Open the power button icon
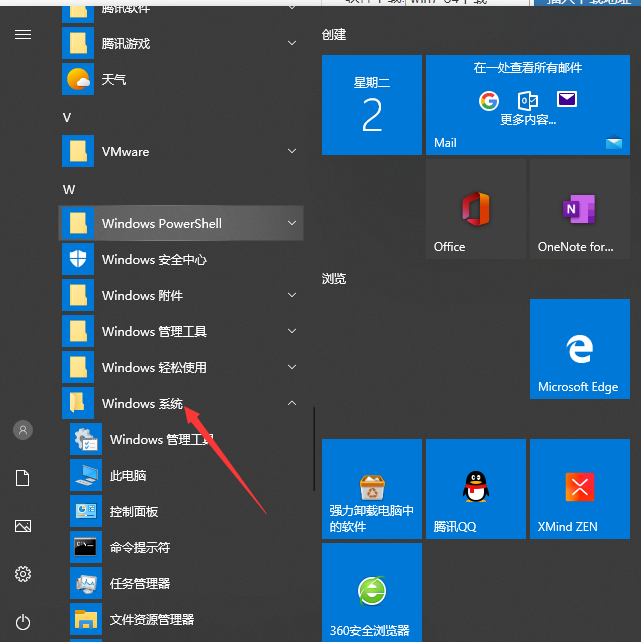The width and height of the screenshot is (641, 642). pos(23,622)
